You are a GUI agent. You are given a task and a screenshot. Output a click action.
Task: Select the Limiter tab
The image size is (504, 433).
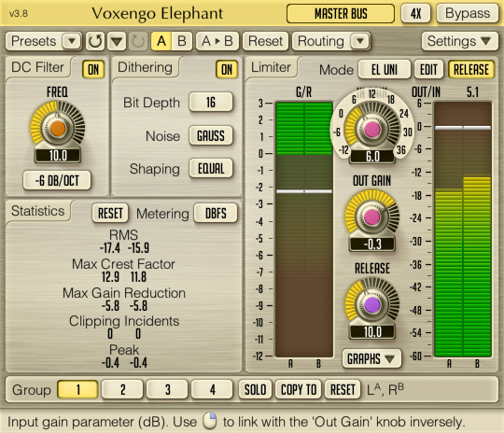click(x=271, y=67)
